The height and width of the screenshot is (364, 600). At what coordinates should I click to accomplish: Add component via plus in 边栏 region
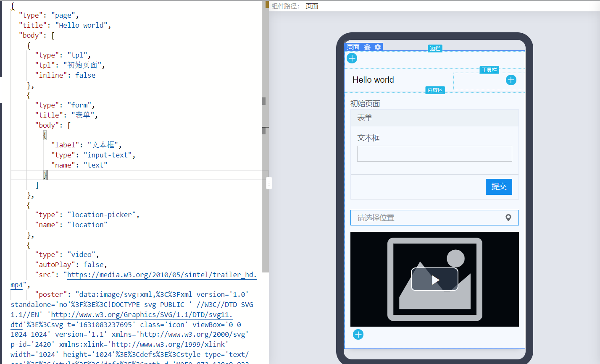pos(352,58)
